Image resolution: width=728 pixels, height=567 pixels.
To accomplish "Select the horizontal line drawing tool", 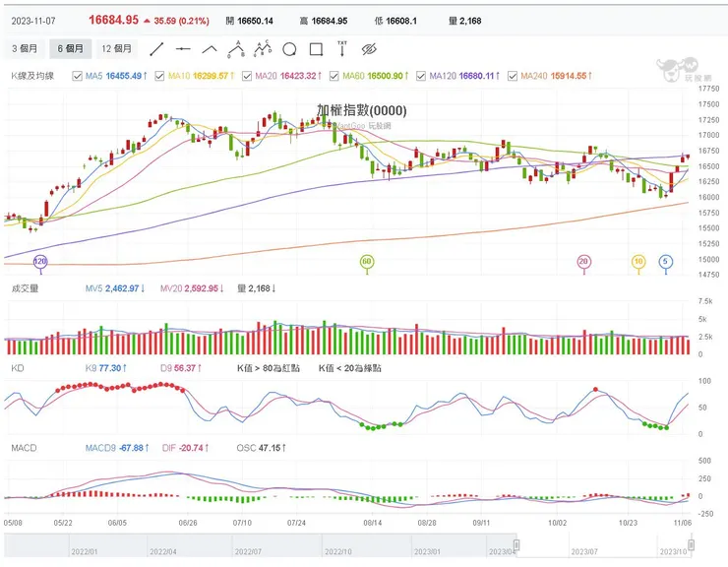I will 182,48.
